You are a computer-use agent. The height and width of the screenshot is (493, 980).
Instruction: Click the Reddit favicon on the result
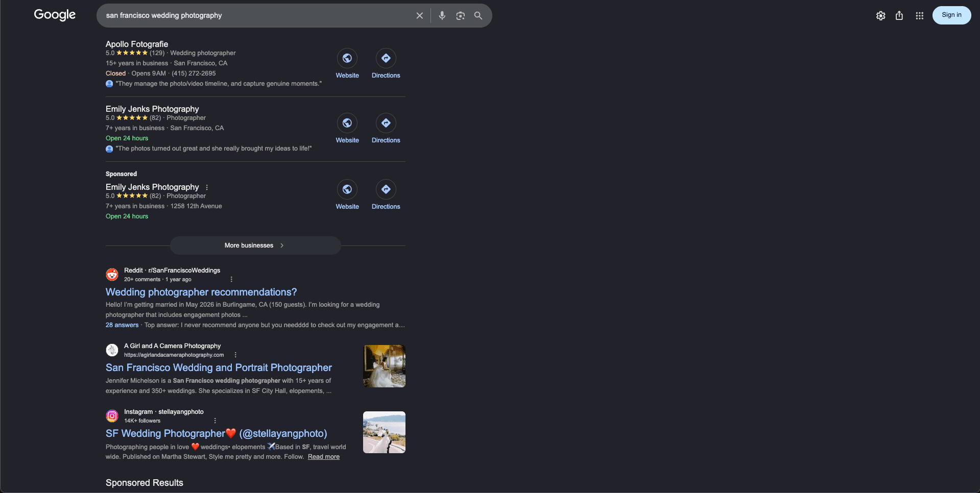[112, 275]
